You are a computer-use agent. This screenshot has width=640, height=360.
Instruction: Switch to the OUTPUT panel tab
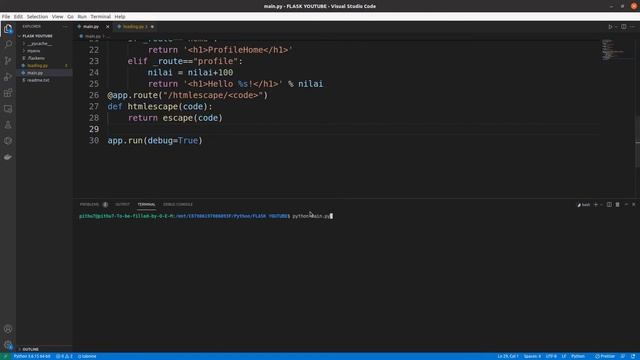coord(122,204)
